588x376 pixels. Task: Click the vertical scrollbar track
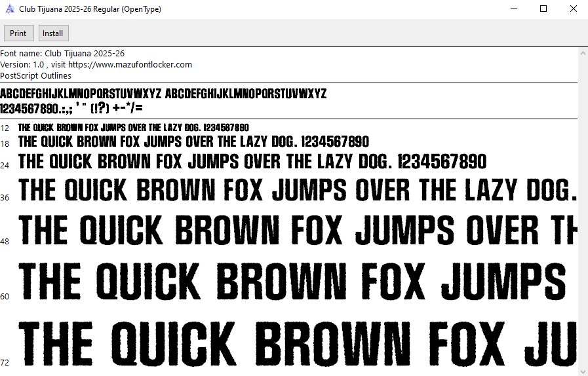[583, 210]
